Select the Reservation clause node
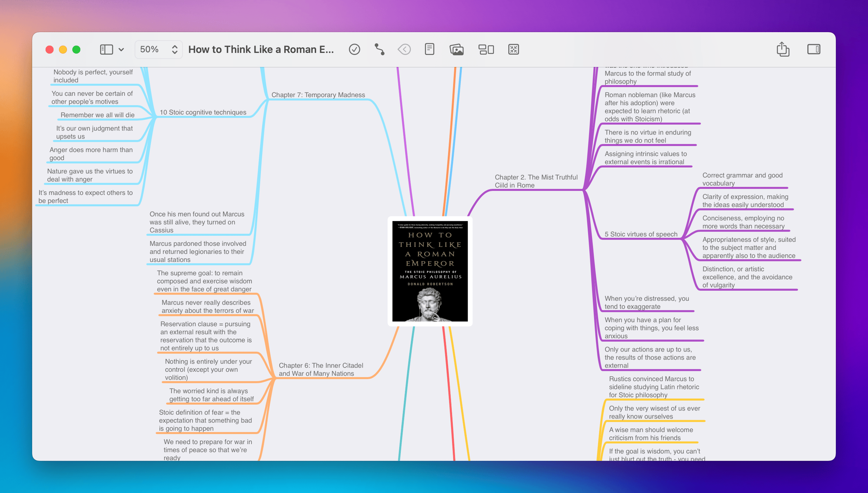868x493 pixels. pyautogui.click(x=206, y=336)
